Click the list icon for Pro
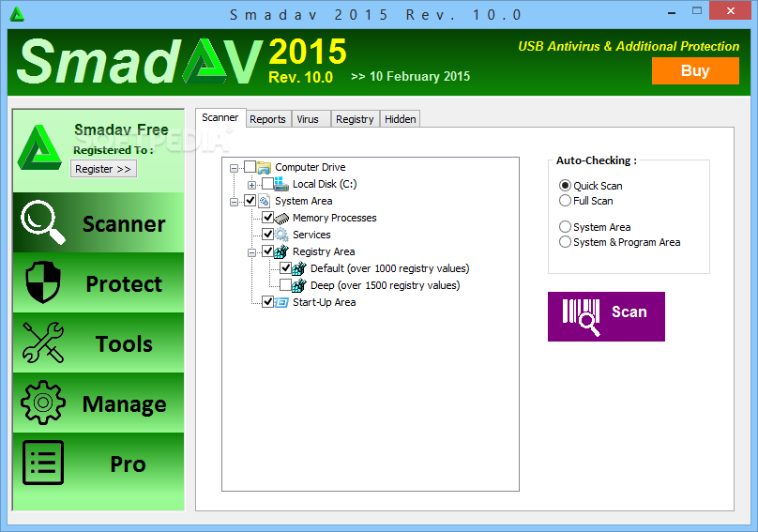 (x=42, y=464)
